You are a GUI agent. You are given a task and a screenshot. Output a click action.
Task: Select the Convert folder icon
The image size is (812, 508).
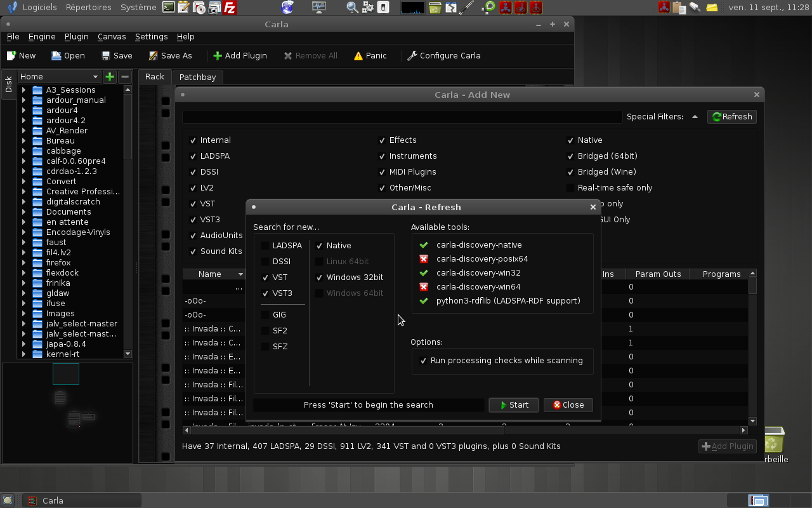pyautogui.click(x=37, y=182)
